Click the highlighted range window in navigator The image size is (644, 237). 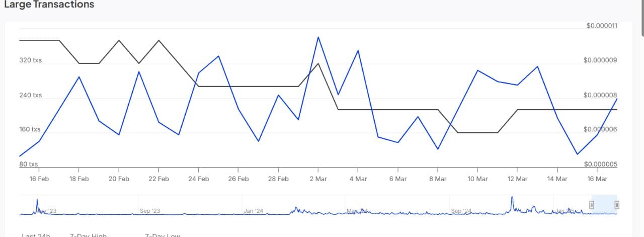point(604,205)
